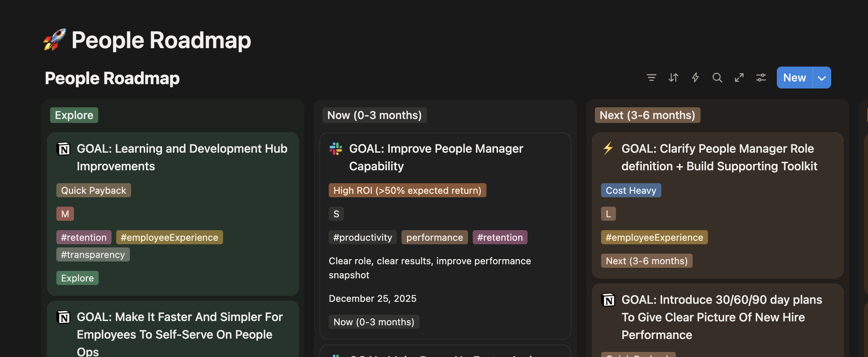Click the rocket emoji page icon
868x357 pixels.
pyautogui.click(x=54, y=40)
